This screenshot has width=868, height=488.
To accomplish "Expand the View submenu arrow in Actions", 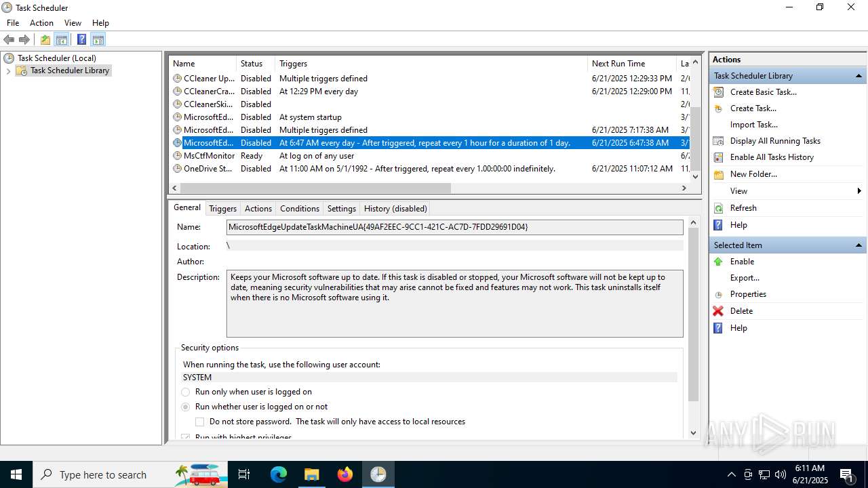I will point(859,191).
